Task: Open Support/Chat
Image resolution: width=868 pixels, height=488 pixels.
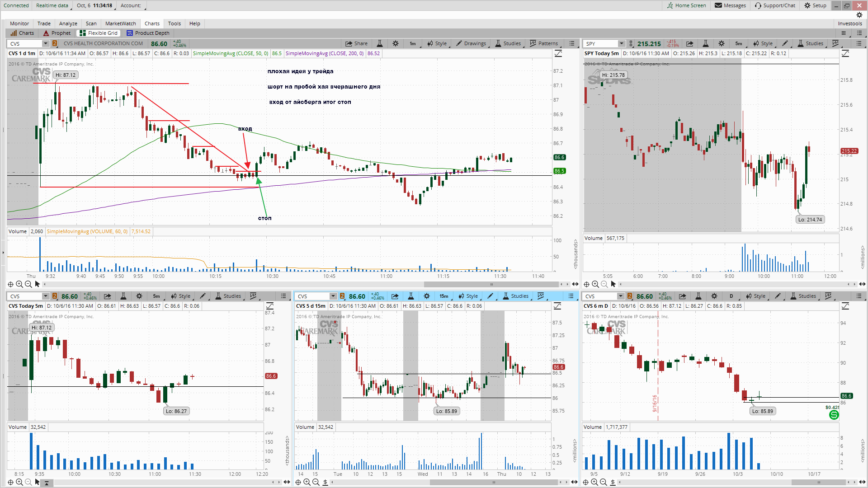Action: point(775,5)
